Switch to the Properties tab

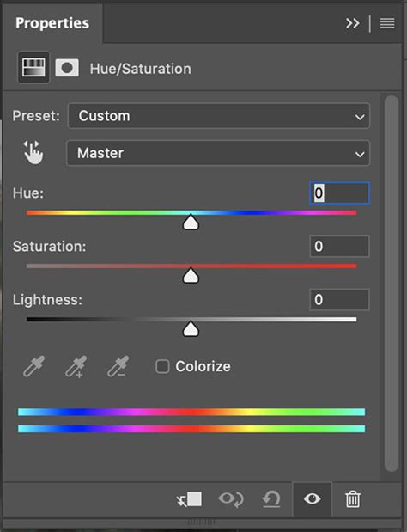click(x=52, y=23)
